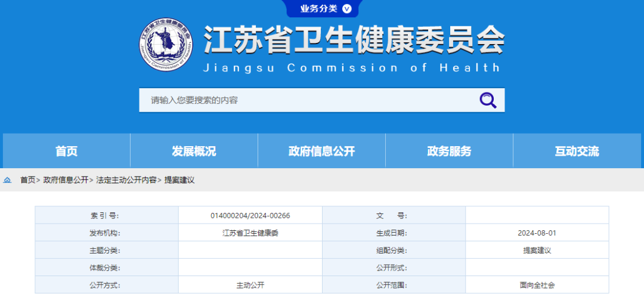
Task: Click the 体裁分类 label cell
Action: point(107,267)
